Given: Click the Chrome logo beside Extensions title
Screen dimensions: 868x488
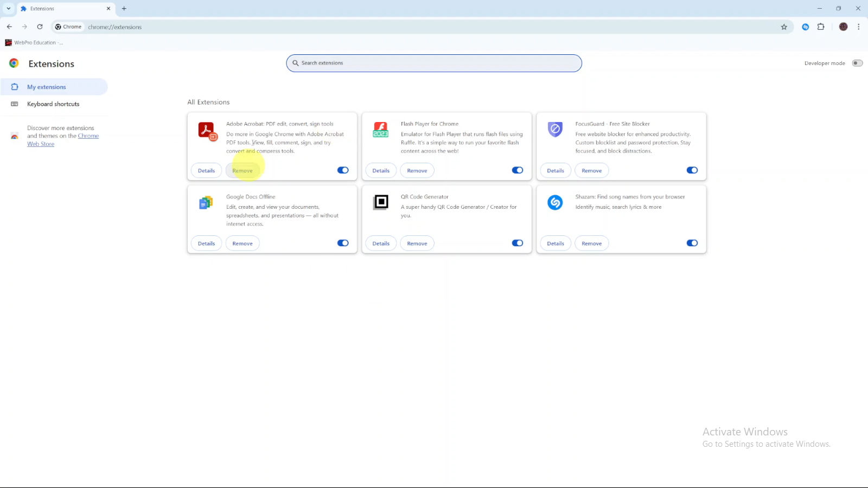Looking at the screenshot, I should point(14,63).
